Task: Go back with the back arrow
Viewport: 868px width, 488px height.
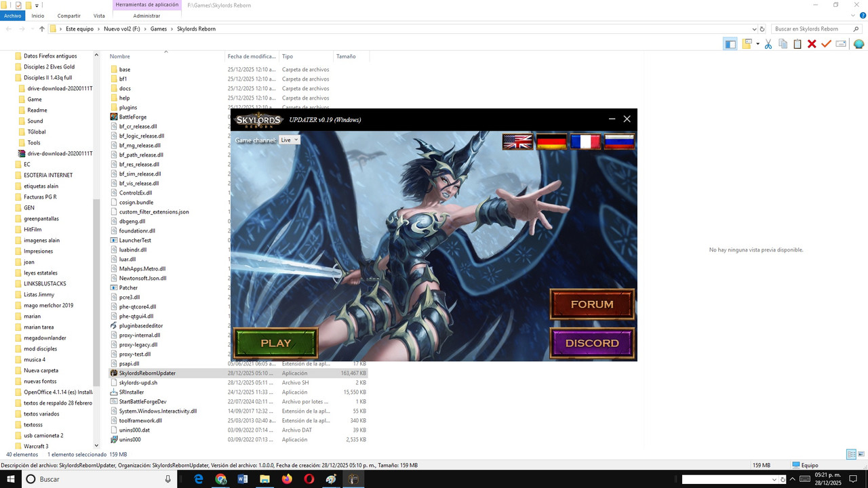Action: (8, 29)
